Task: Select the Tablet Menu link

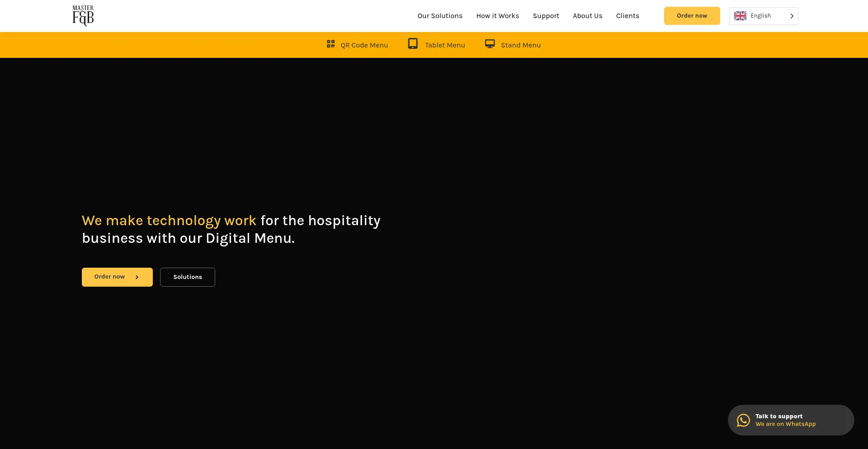Action: point(445,45)
